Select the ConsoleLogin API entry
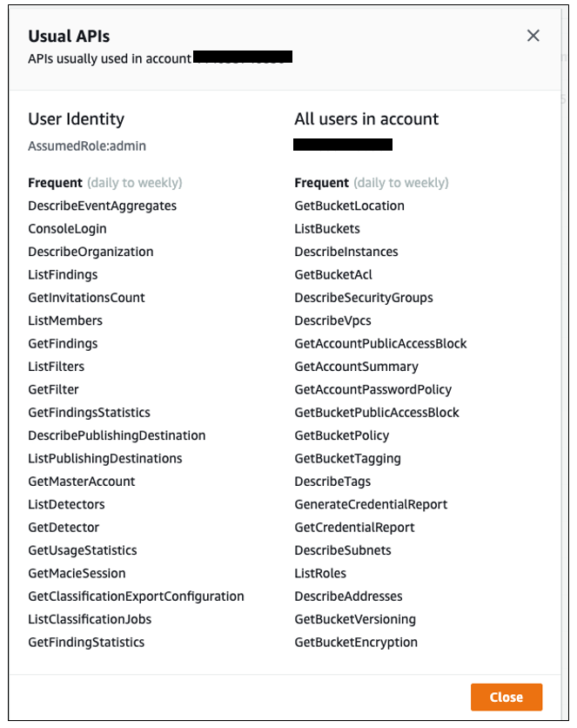Image resolution: width=577 pixels, height=728 pixels. coord(64,228)
